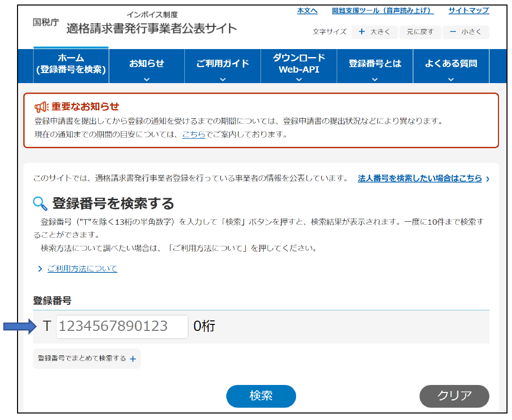Open the ダウンロード Web-API menu item
Viewport: 512px width, 420px height.
(x=299, y=66)
